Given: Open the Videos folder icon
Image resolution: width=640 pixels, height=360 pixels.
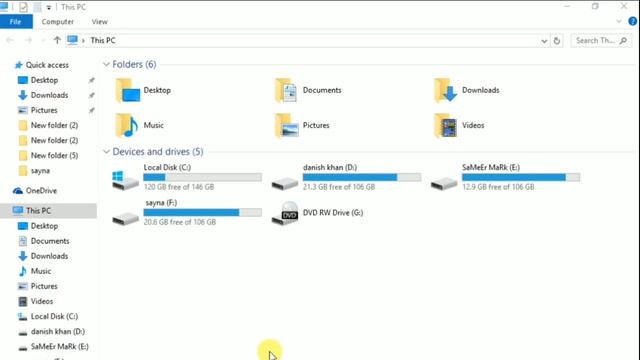Looking at the screenshot, I should [x=445, y=125].
